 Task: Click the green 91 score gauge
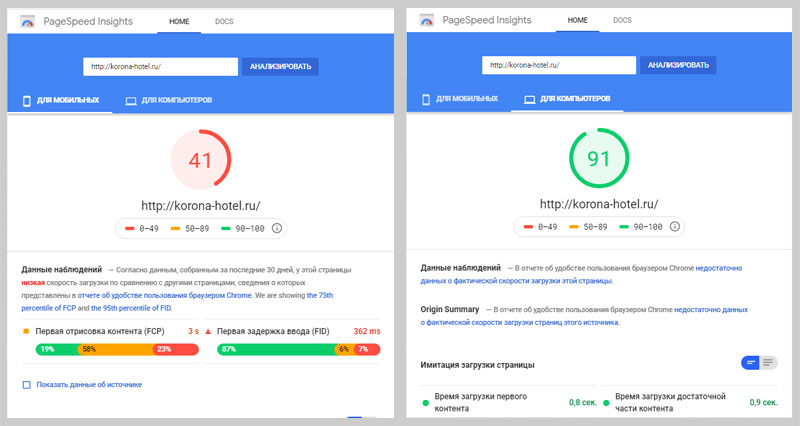599,158
